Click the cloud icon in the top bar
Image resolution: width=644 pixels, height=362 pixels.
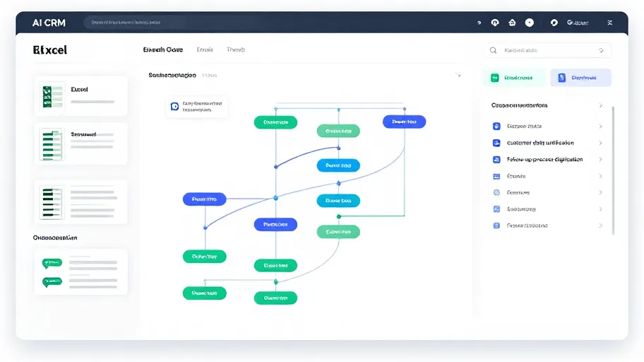[495, 23]
